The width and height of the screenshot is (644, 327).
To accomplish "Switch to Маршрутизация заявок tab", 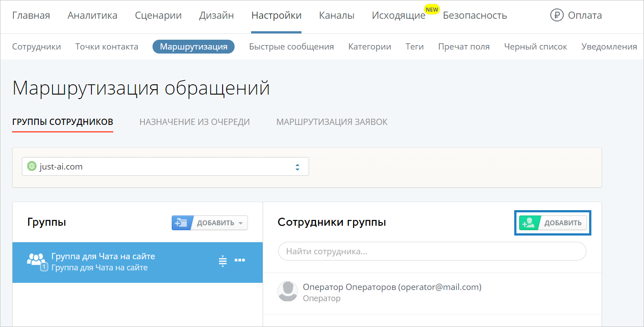I will [x=332, y=122].
